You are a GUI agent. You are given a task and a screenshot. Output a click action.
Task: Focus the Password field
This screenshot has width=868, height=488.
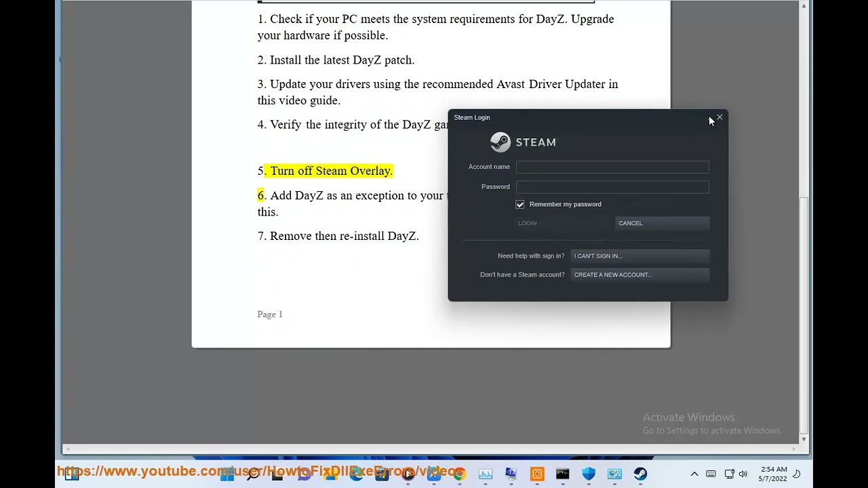coord(612,186)
